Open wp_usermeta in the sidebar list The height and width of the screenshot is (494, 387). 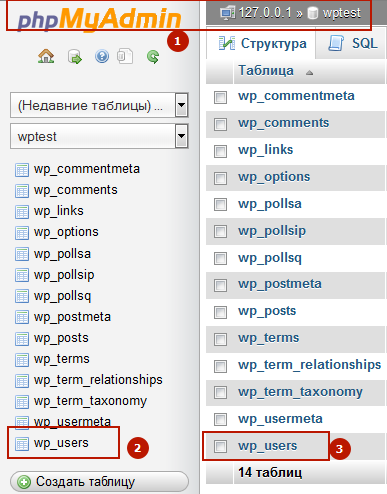coord(72,422)
